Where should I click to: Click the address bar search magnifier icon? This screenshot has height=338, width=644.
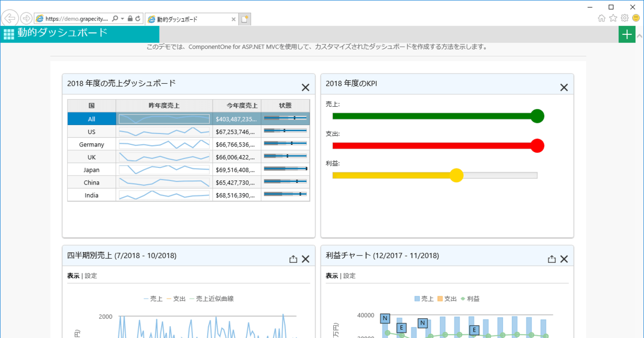115,19
